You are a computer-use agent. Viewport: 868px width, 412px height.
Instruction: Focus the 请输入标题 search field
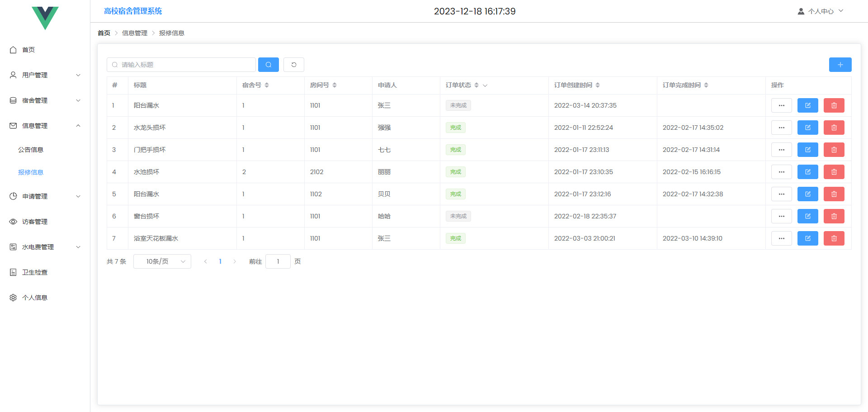(x=181, y=65)
